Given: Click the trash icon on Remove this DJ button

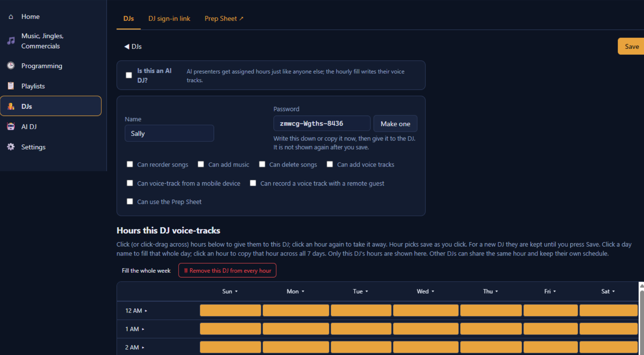Looking at the screenshot, I should pos(186,271).
